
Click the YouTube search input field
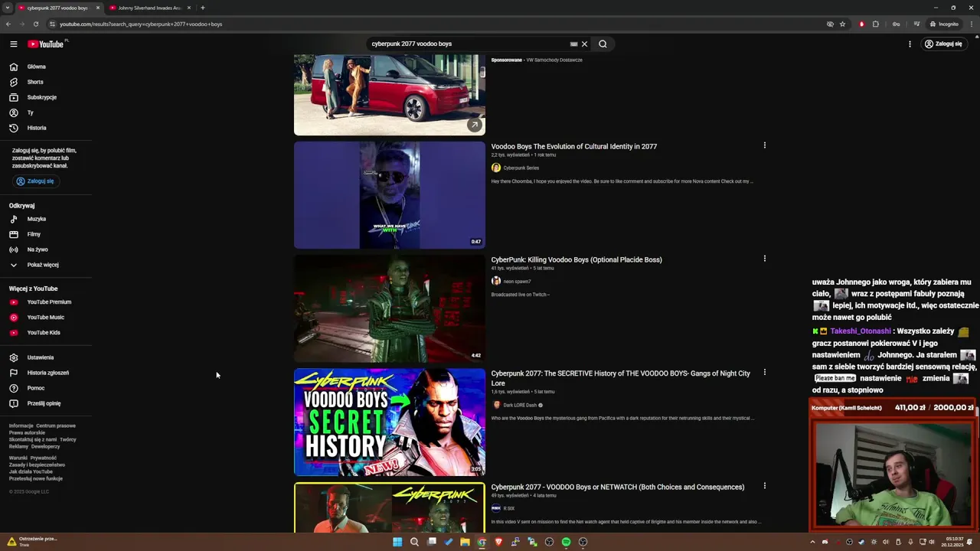click(467, 44)
